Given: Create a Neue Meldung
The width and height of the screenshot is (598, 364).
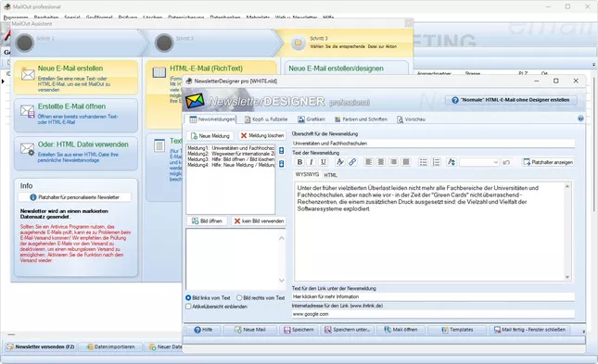Looking at the screenshot, I should [210, 136].
